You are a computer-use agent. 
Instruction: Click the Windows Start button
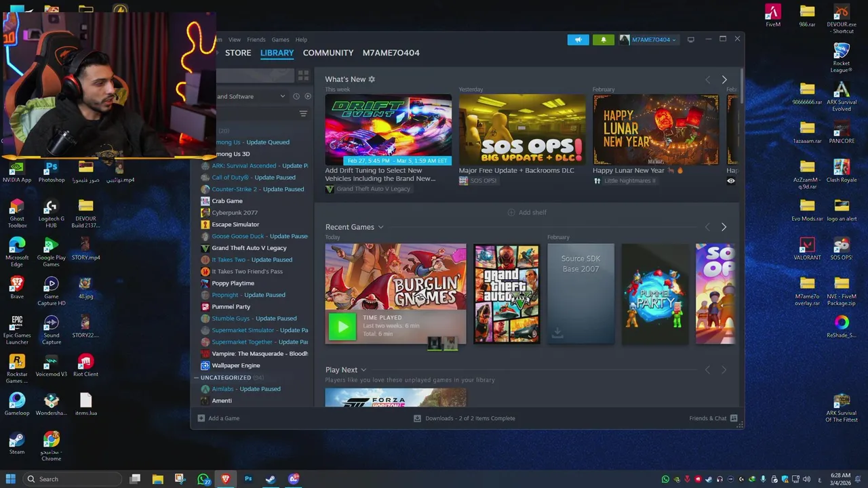(10, 479)
